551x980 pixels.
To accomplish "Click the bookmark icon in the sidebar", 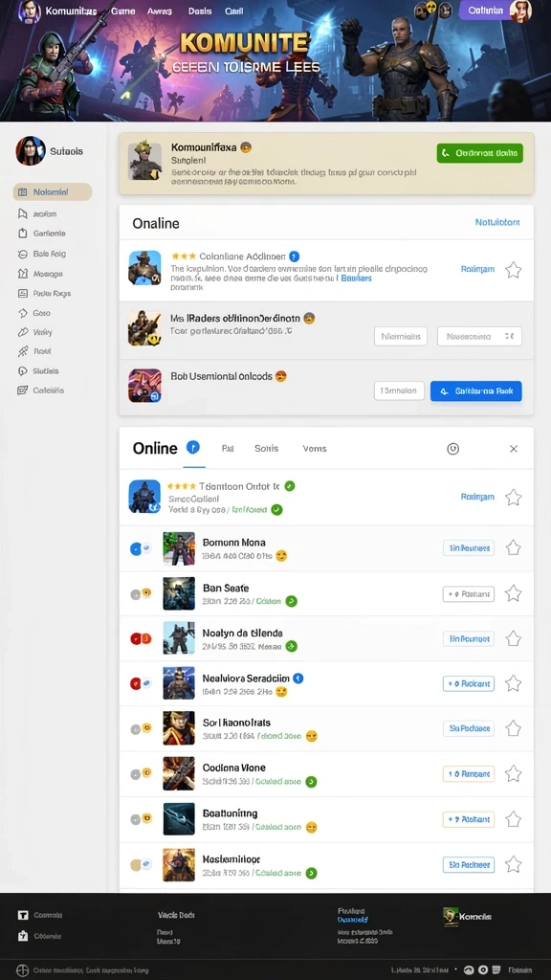I will point(23,213).
